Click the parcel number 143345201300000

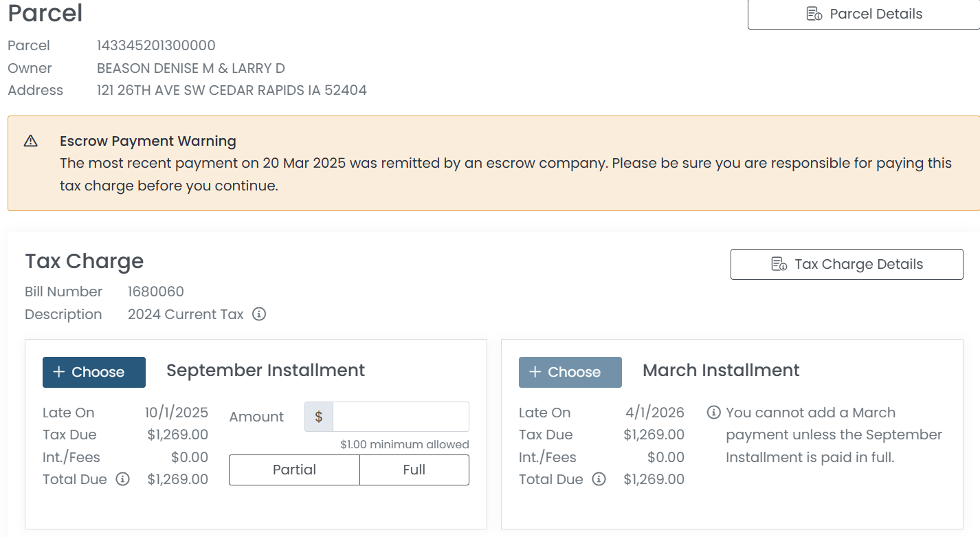point(156,45)
